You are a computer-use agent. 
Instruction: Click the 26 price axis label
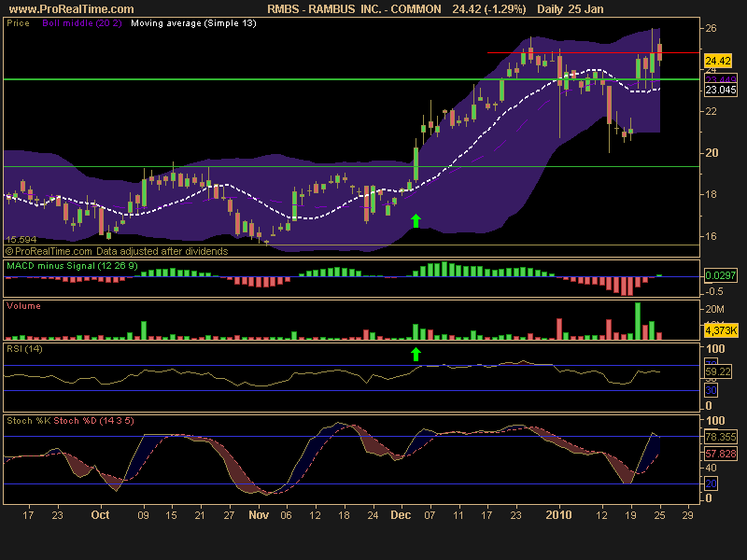pos(711,29)
